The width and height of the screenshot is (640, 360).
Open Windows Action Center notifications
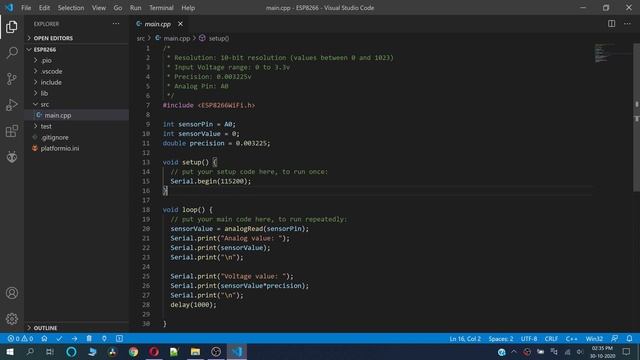(627, 352)
